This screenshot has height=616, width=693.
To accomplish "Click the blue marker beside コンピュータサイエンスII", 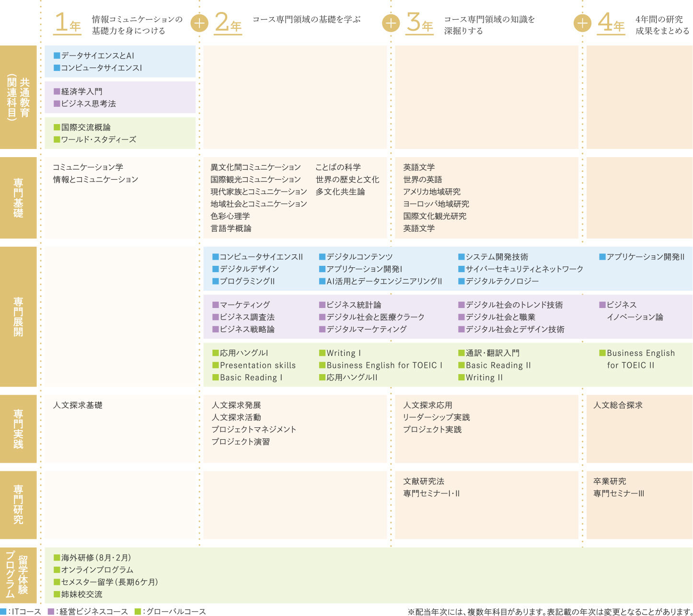I will tap(216, 257).
